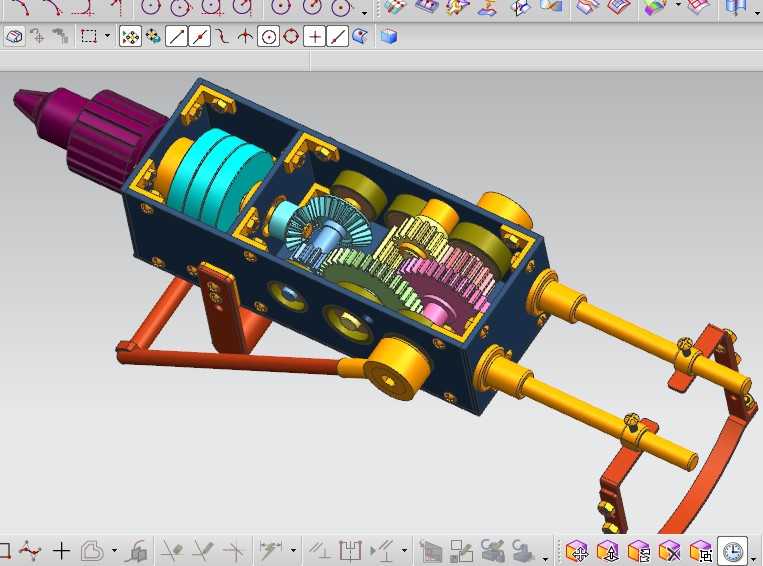Click the greyed stacked blocks icon
Image resolution: width=763 pixels, height=566 pixels.
point(61,37)
